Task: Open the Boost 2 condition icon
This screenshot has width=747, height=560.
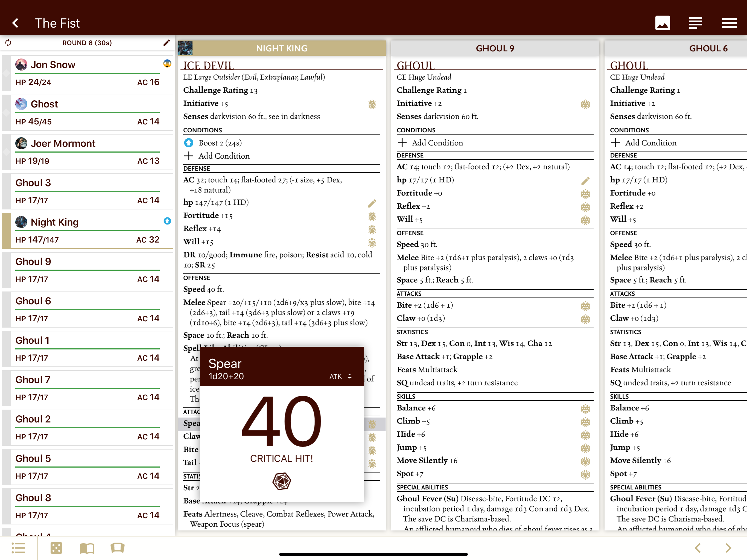Action: point(189,143)
